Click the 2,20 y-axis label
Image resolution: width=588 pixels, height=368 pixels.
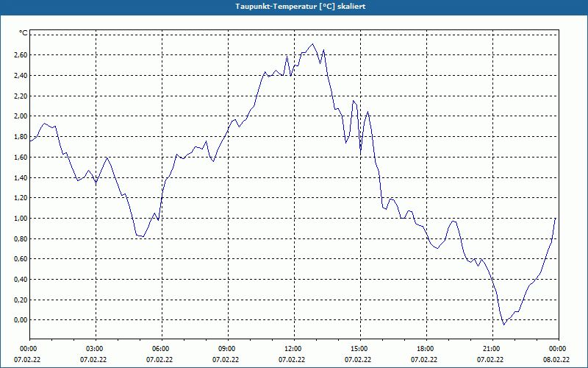(x=21, y=96)
